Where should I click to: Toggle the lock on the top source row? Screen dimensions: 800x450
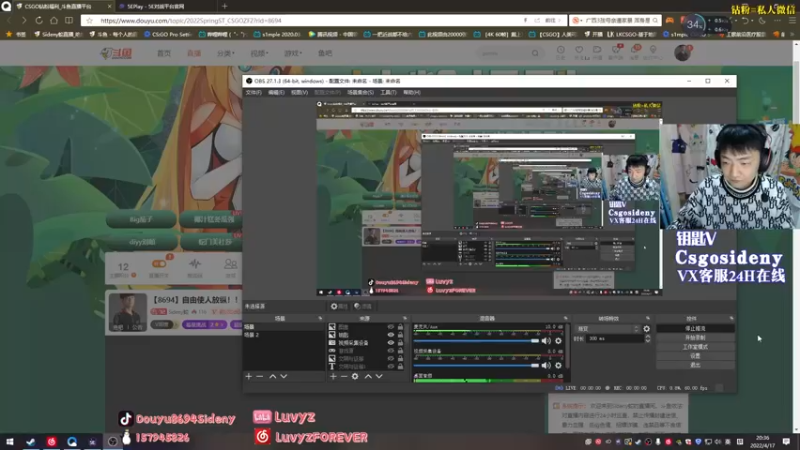[x=401, y=327]
